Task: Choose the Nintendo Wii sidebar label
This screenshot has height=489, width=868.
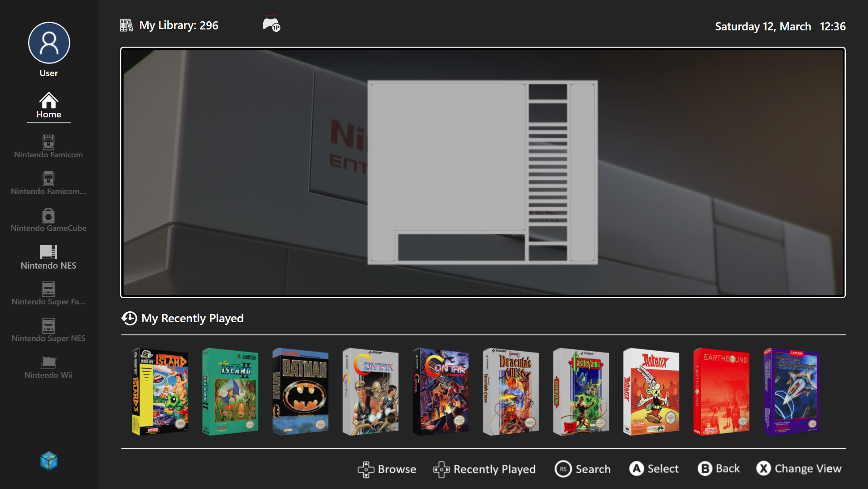Action: [48, 375]
